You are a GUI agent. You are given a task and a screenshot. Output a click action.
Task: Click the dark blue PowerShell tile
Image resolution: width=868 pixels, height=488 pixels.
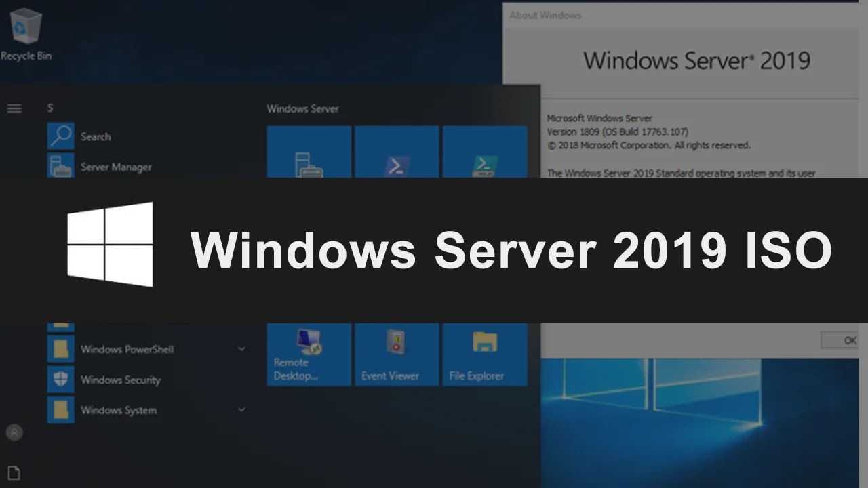[x=397, y=152]
